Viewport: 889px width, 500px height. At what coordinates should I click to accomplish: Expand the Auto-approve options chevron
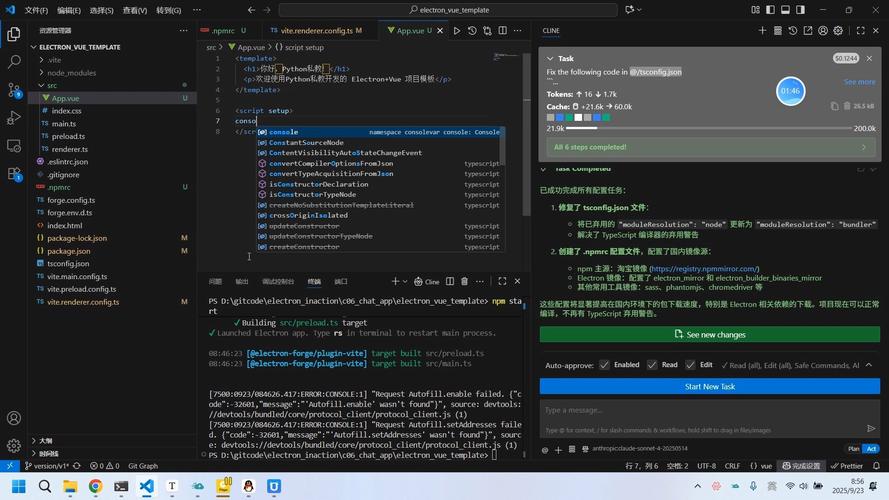[869, 365]
